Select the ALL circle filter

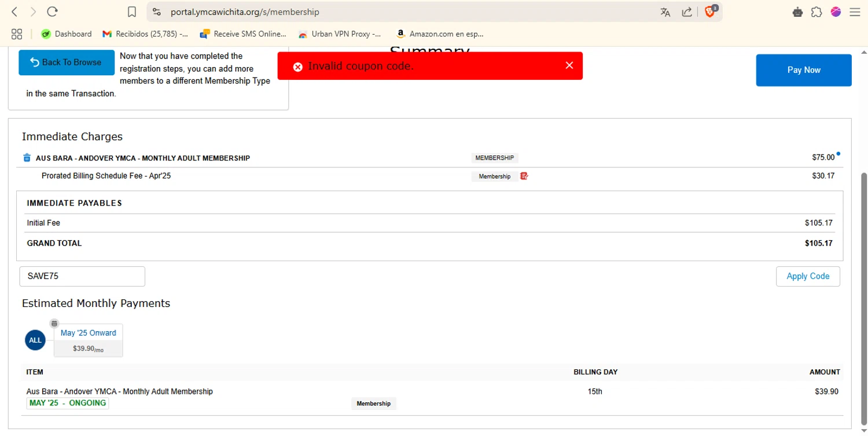tap(35, 340)
